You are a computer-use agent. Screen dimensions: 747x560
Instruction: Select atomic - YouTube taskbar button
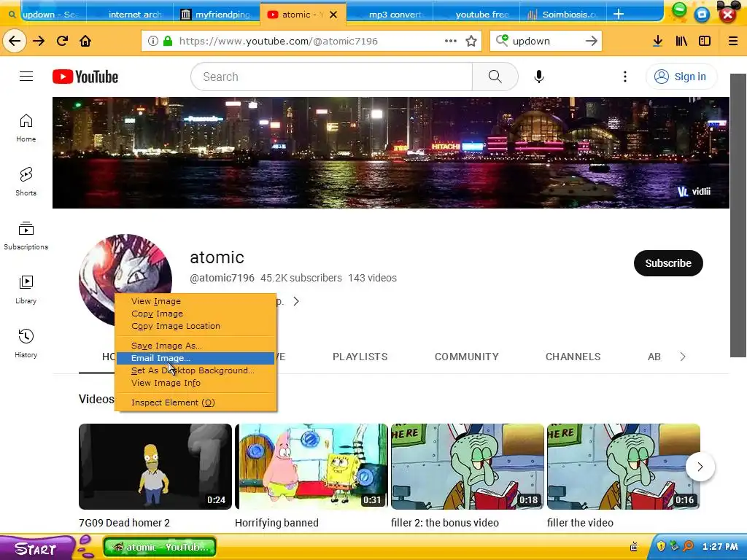click(160, 547)
